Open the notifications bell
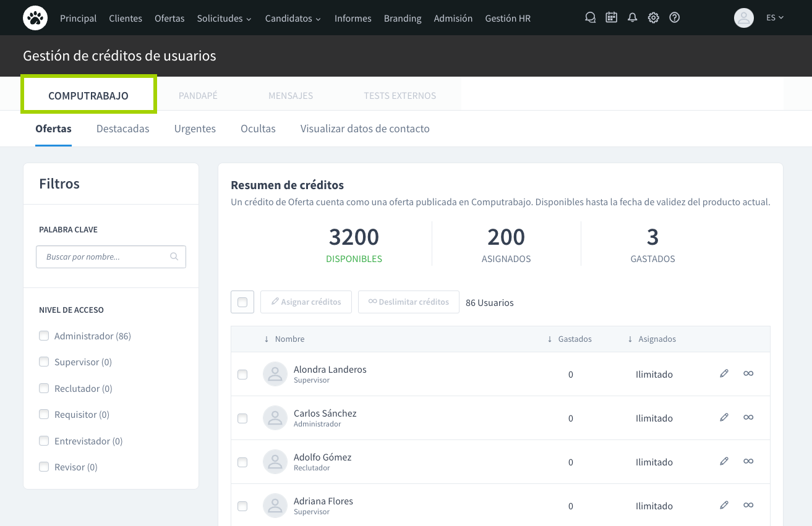 click(632, 18)
